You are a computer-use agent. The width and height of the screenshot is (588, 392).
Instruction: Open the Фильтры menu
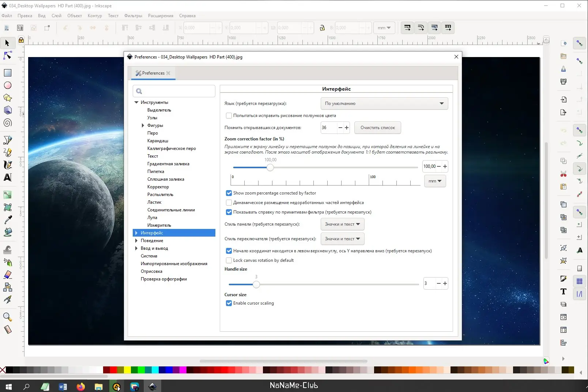(x=133, y=16)
